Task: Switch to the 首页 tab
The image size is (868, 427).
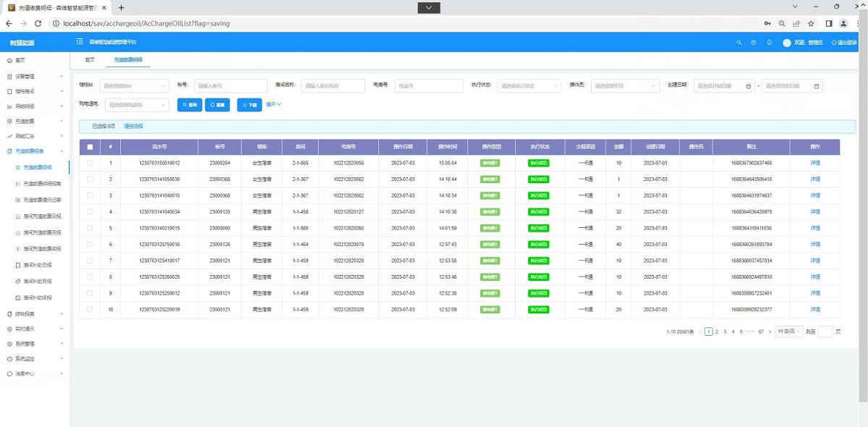Action: [x=90, y=59]
